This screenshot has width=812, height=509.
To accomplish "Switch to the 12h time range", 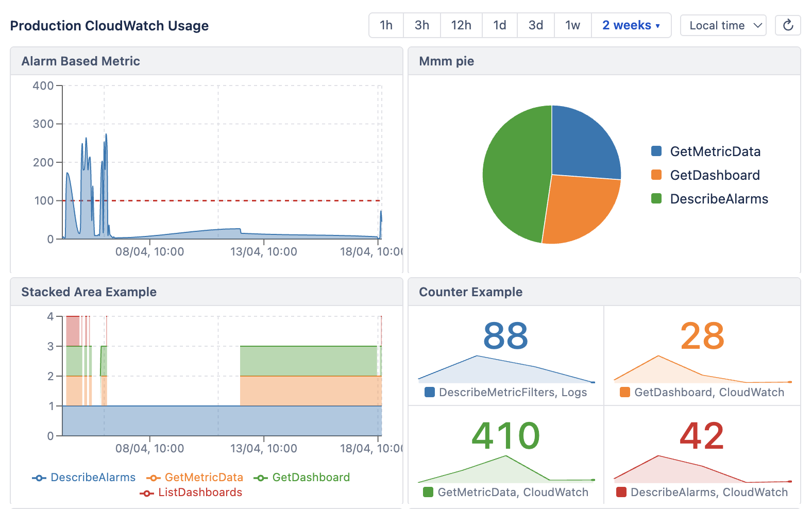I will tap(461, 25).
